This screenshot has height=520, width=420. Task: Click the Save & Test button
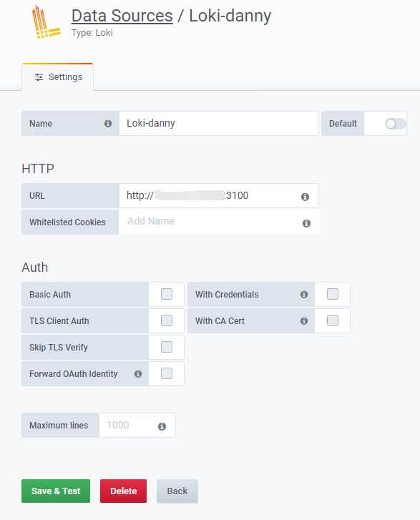coord(56,491)
